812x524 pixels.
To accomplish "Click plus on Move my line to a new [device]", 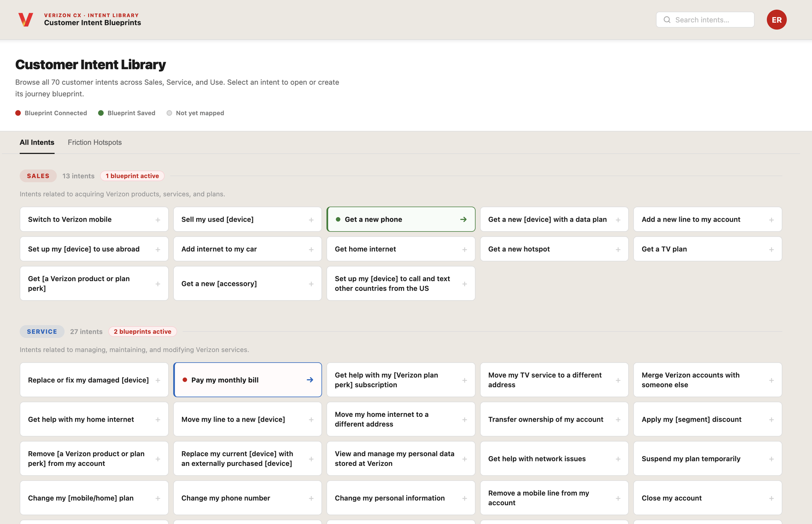I will pyautogui.click(x=311, y=419).
